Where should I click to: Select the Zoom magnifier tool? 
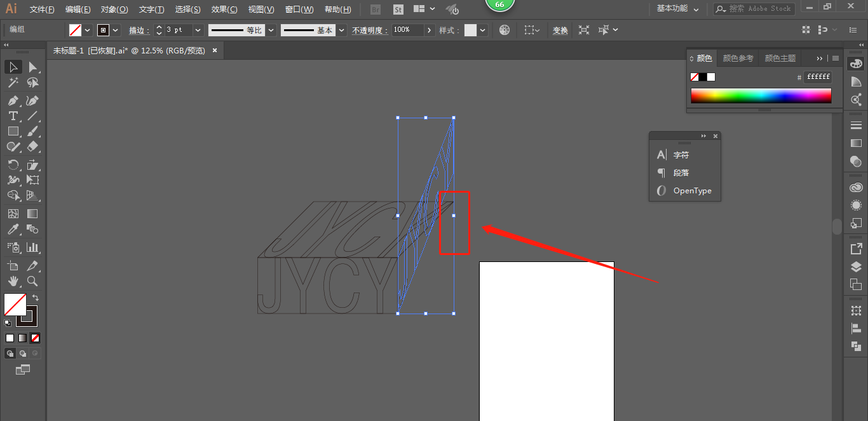point(32,281)
